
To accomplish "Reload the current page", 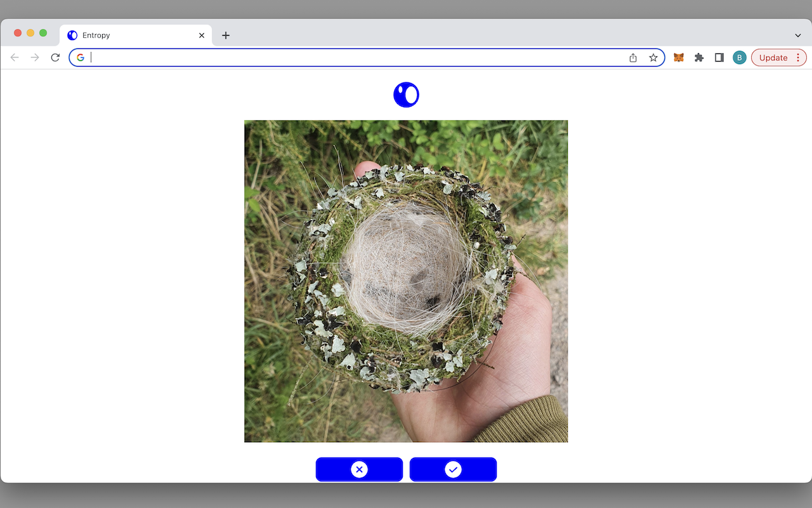I will coord(55,58).
